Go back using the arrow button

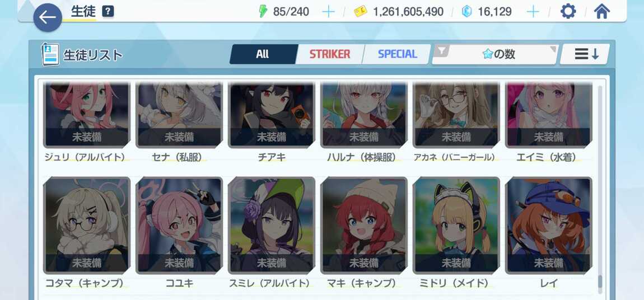click(48, 18)
